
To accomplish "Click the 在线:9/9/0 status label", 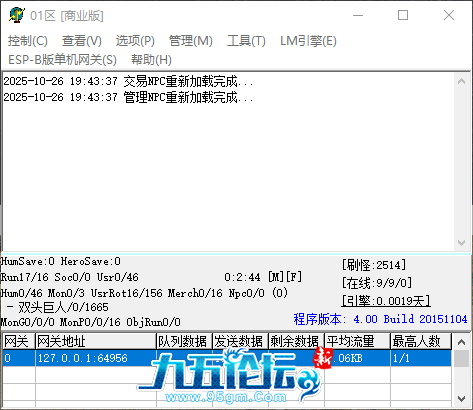I will 377,283.
